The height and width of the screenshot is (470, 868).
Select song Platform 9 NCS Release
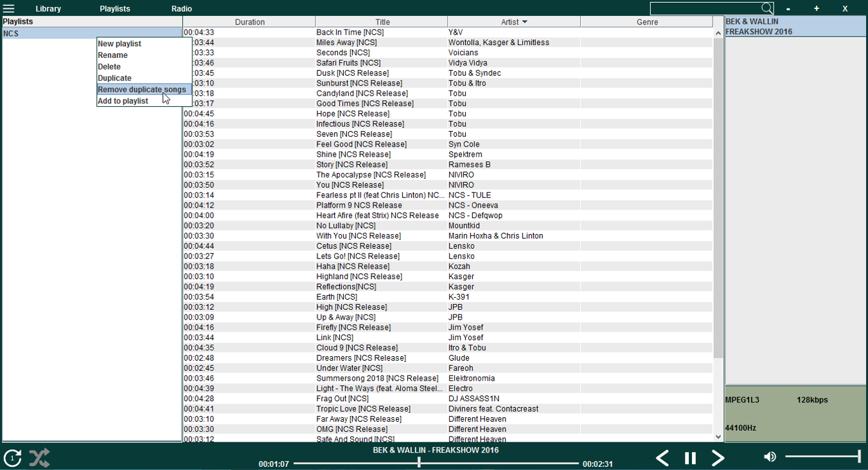click(359, 205)
